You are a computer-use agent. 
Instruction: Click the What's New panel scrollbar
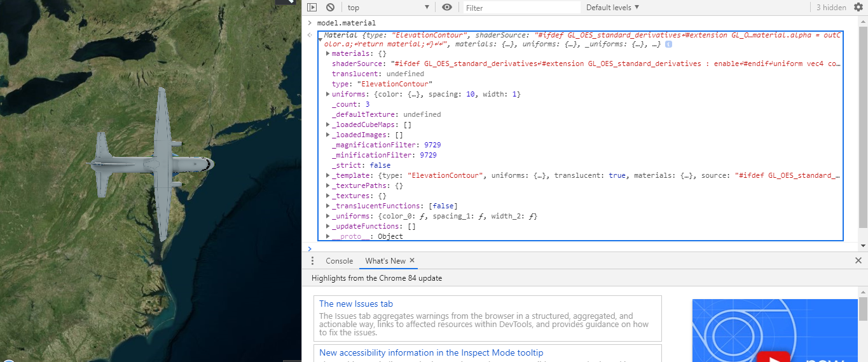pos(863,309)
